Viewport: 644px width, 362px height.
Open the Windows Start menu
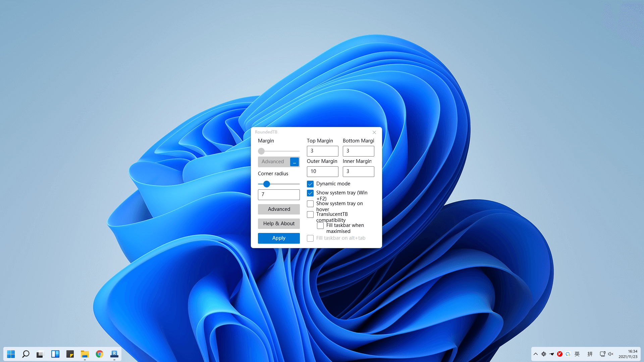[11, 354]
